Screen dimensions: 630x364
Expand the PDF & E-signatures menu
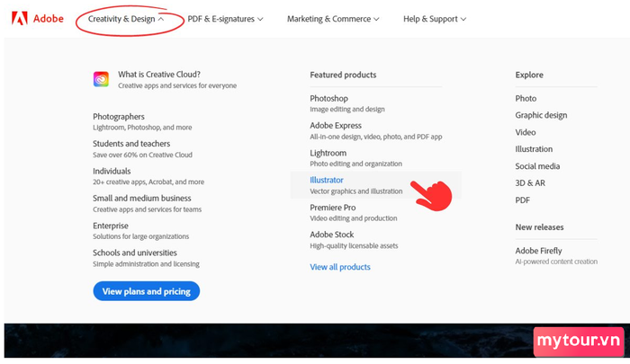coord(225,19)
